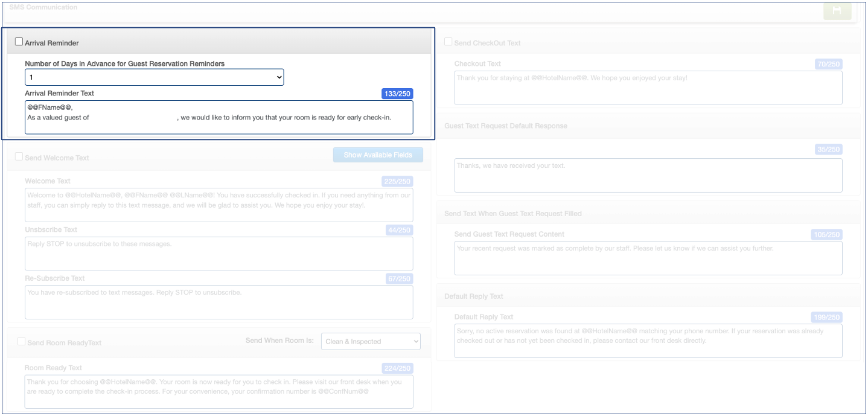Enable the Arrival Reminder checkbox
This screenshot has height=416, width=868.
pos(19,42)
